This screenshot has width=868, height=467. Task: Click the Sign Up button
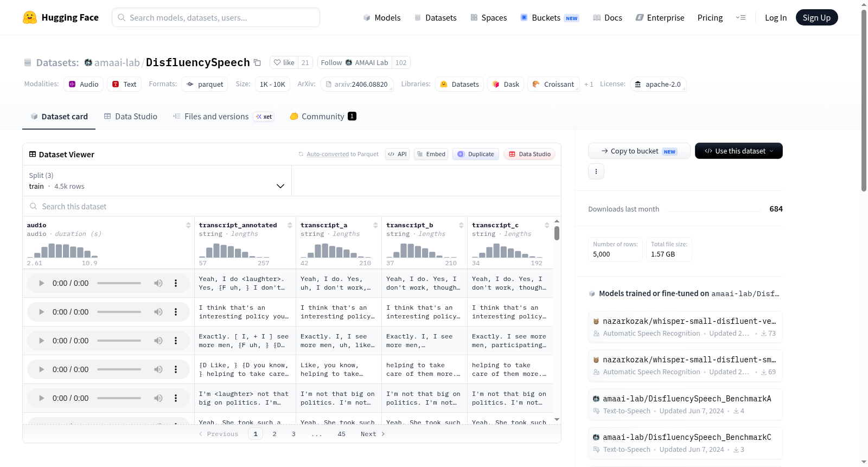[816, 17]
